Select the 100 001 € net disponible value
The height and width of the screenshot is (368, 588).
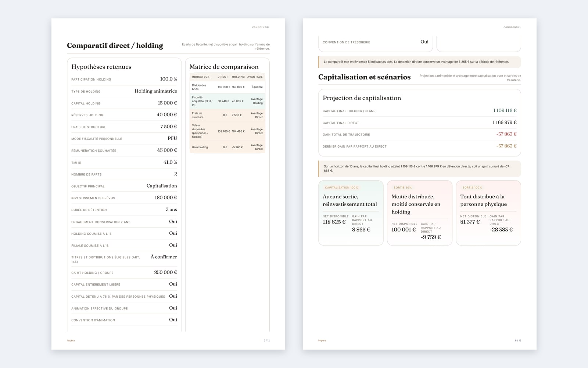[404, 230]
